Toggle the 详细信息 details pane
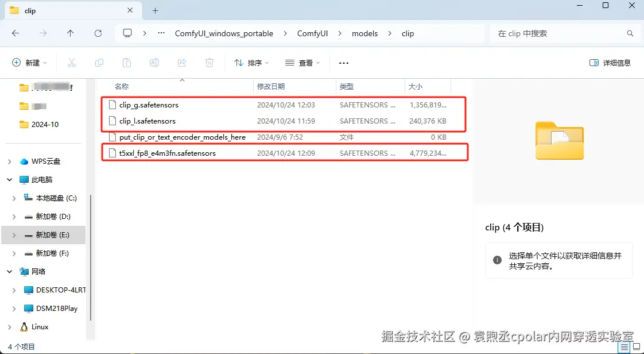 click(x=610, y=63)
